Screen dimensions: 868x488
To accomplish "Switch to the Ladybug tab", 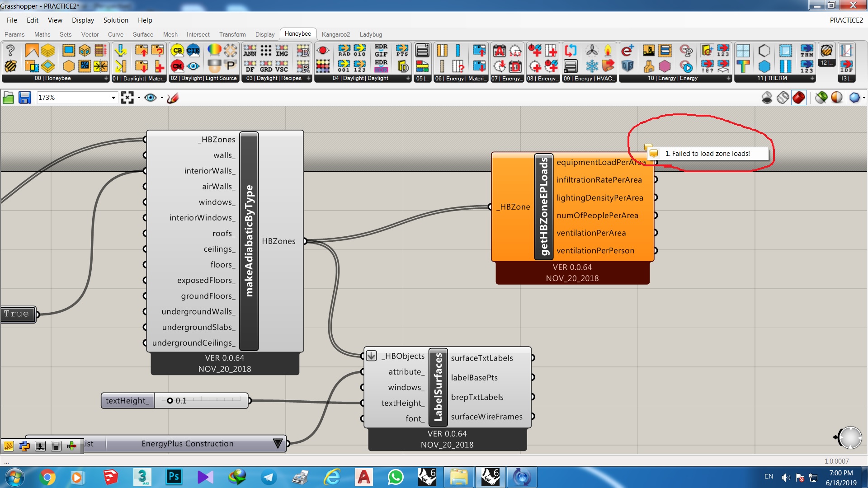I will pyautogui.click(x=371, y=34).
